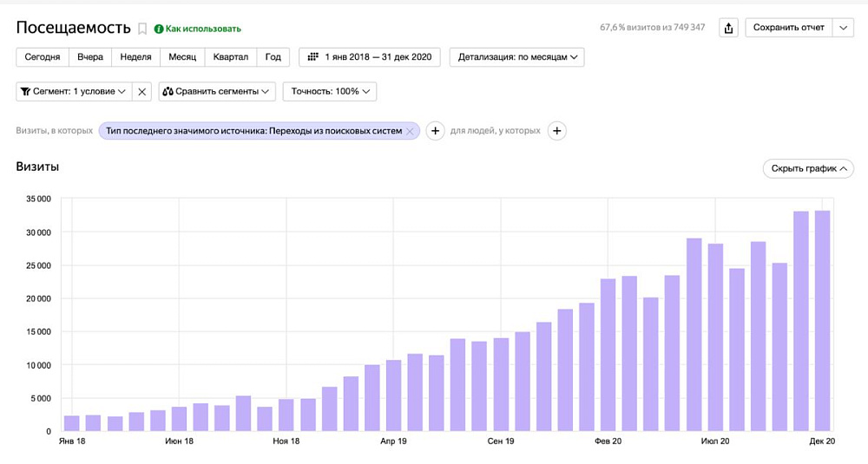Set the period to Год

coord(273,57)
